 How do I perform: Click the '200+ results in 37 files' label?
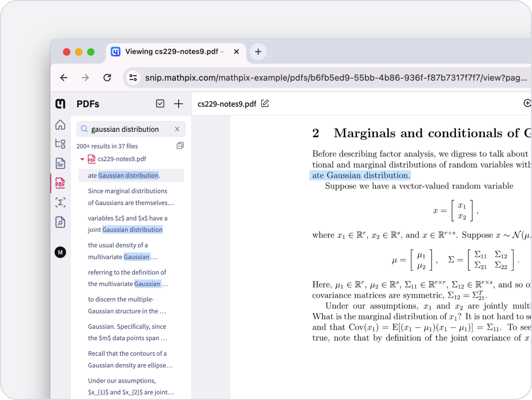(x=107, y=146)
